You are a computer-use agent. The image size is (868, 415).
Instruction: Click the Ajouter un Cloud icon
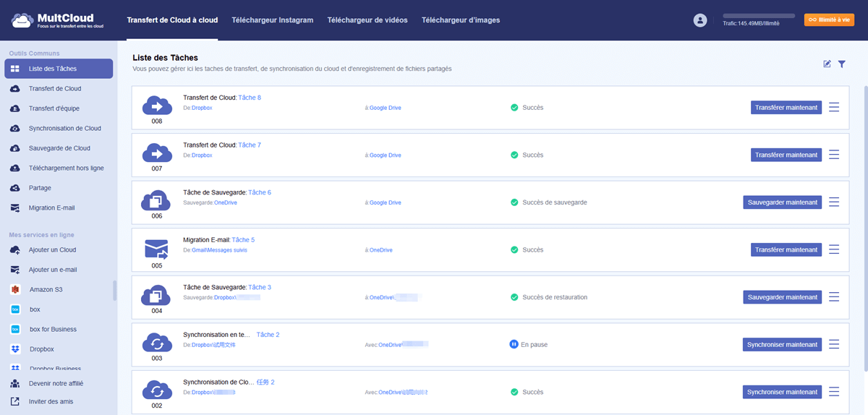pos(15,249)
